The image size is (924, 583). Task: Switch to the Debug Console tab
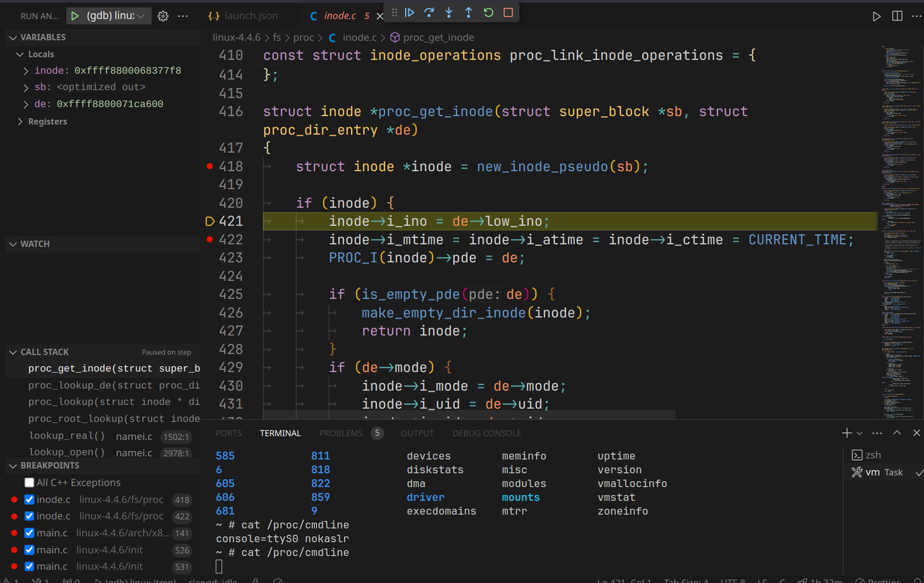tap(486, 434)
